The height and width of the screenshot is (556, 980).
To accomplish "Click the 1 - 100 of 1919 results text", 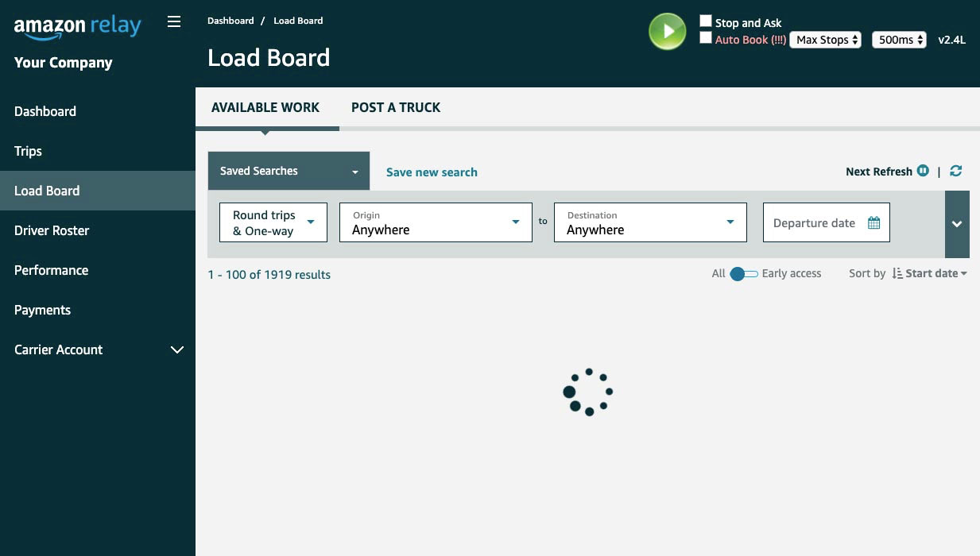I will click(269, 275).
